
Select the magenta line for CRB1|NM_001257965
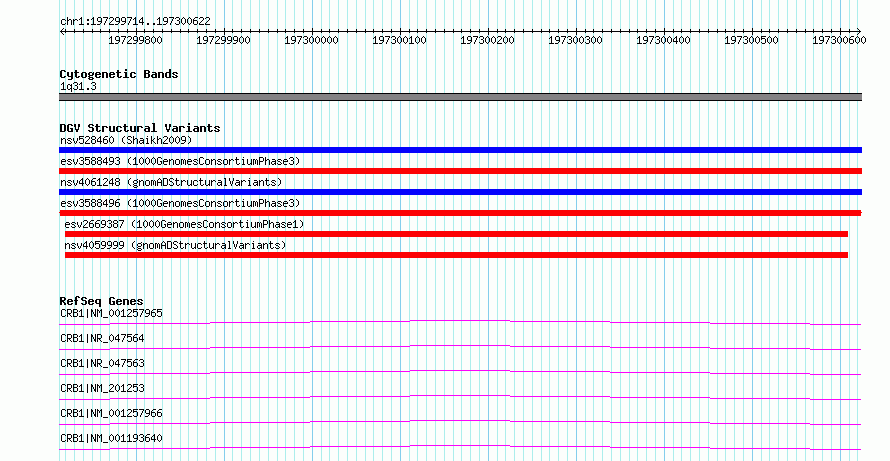click(x=460, y=322)
